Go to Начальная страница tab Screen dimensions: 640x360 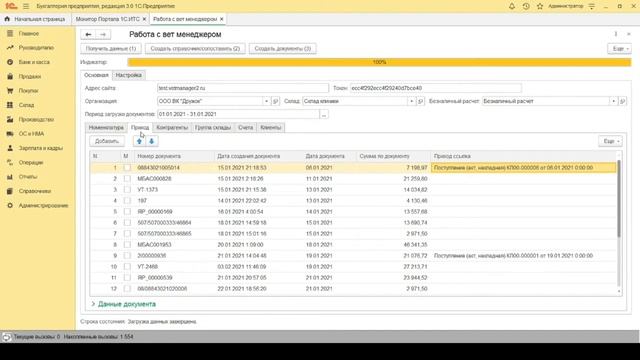click(x=35, y=19)
